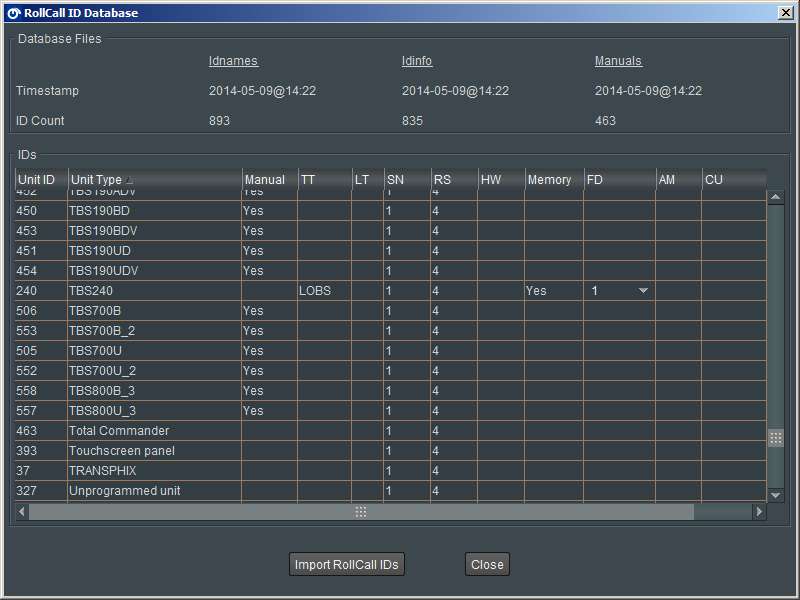Click Unit ID 393 cell
The image size is (800, 600).
click(x=41, y=451)
